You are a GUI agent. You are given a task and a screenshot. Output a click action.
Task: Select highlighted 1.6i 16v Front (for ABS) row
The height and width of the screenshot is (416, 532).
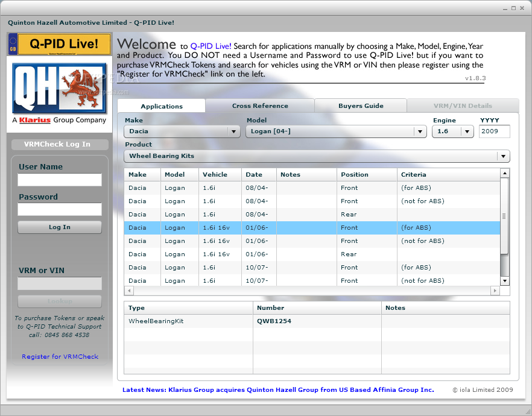(312, 228)
